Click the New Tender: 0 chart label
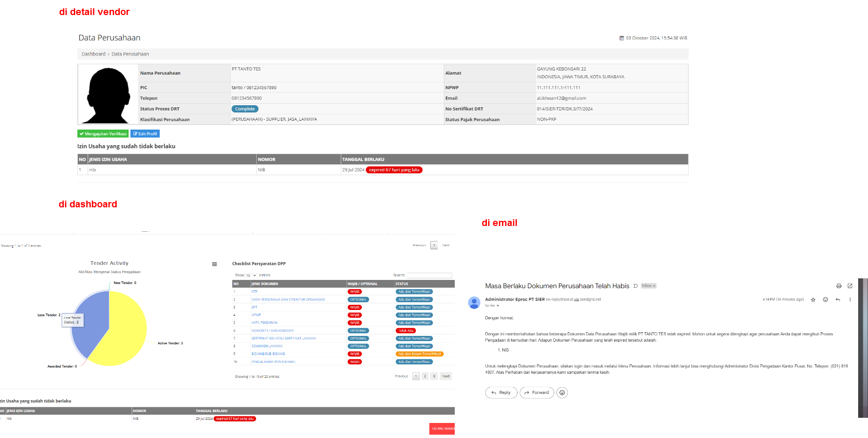 pyautogui.click(x=125, y=283)
